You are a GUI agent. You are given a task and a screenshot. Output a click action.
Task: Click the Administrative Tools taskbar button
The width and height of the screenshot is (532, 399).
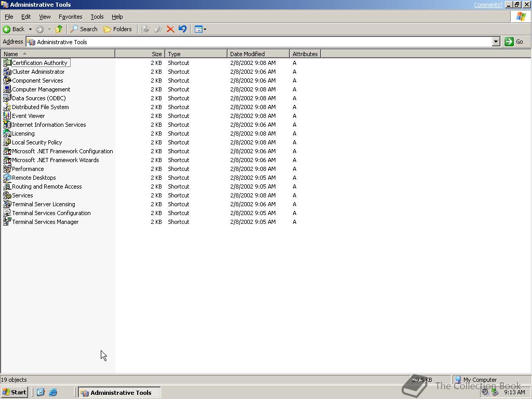click(119, 393)
